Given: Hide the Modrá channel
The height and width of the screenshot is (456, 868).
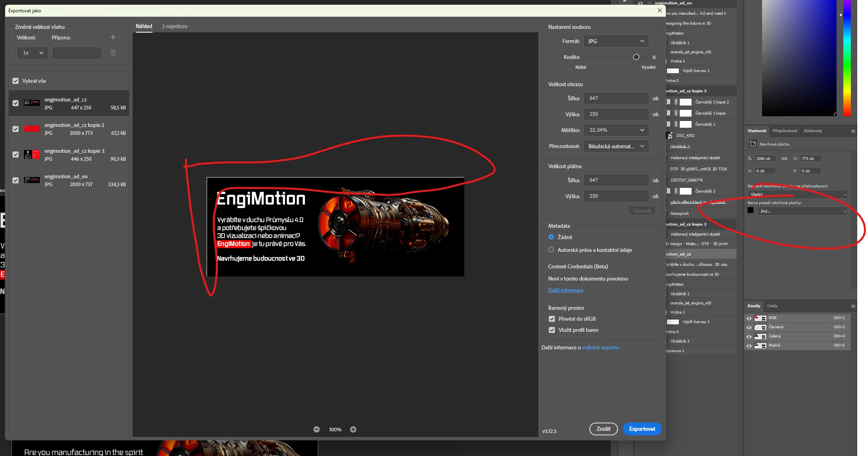Looking at the screenshot, I should pos(749,346).
